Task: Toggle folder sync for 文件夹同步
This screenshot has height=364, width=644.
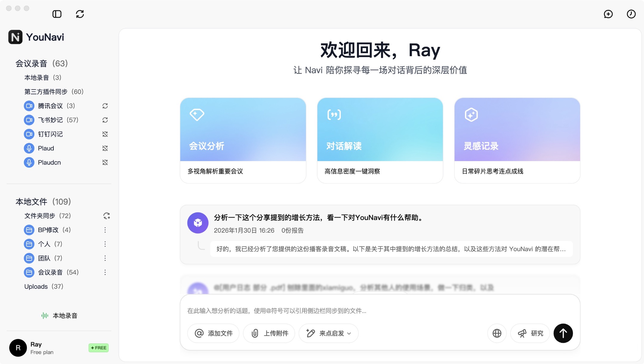Action: (x=106, y=216)
